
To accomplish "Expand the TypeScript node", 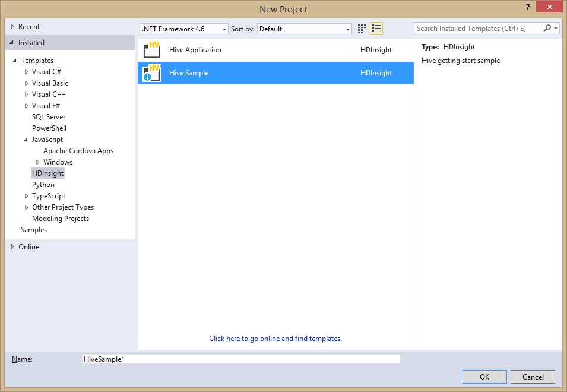I will coord(26,195).
